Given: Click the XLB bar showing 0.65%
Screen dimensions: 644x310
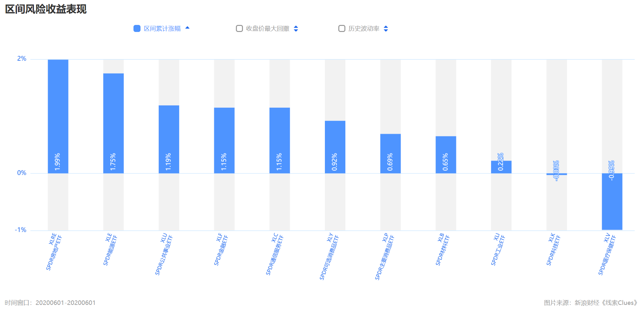Looking at the screenshot, I should (x=446, y=155).
